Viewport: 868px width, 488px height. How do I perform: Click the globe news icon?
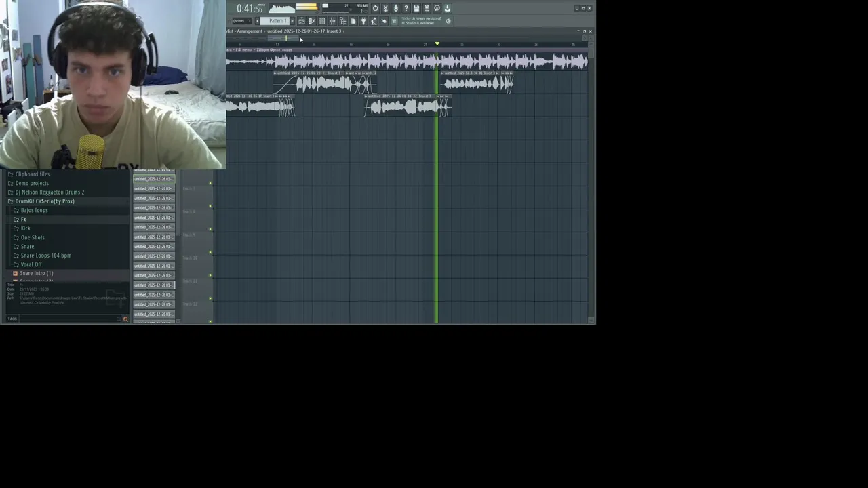(448, 21)
